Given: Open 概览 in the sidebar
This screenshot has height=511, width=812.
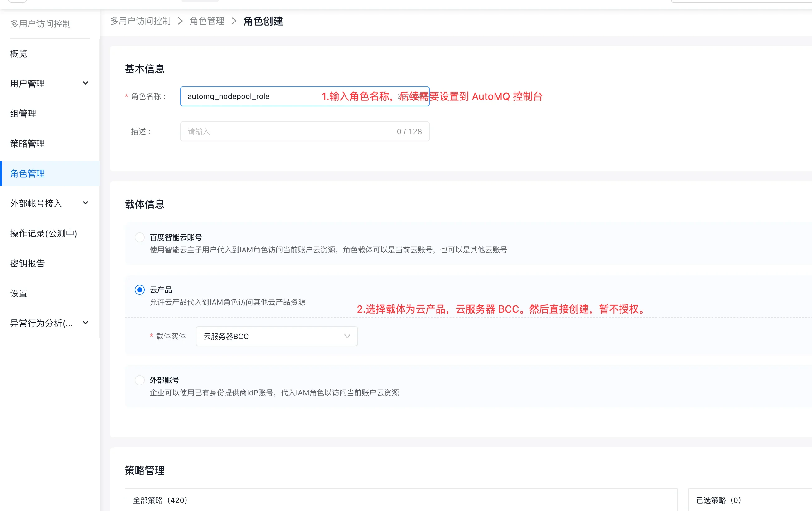Looking at the screenshot, I should (18, 54).
